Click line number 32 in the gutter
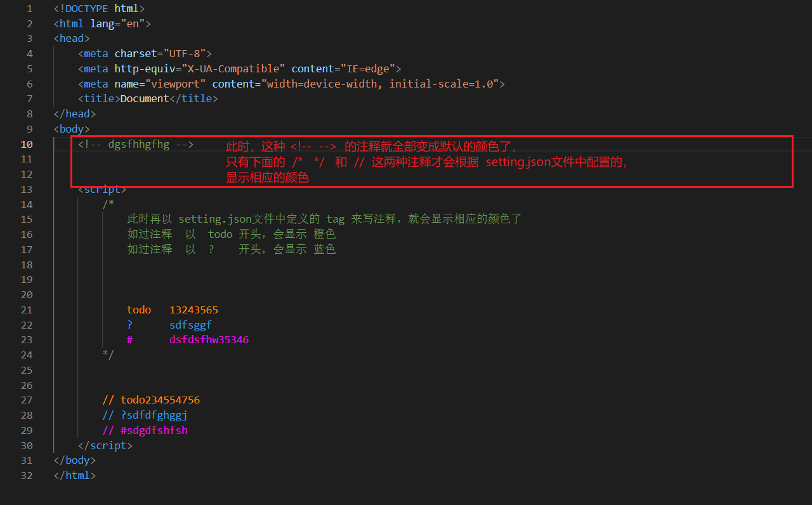This screenshot has width=812, height=505. click(26, 475)
